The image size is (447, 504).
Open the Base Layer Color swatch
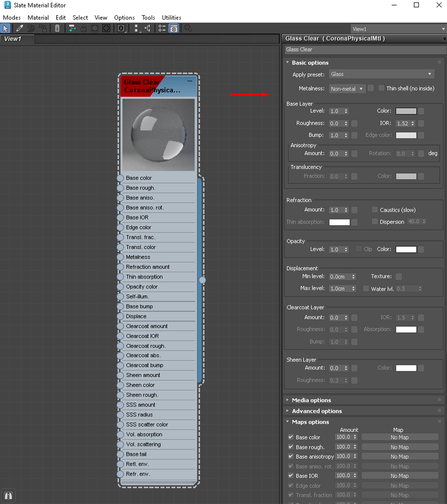click(406, 111)
